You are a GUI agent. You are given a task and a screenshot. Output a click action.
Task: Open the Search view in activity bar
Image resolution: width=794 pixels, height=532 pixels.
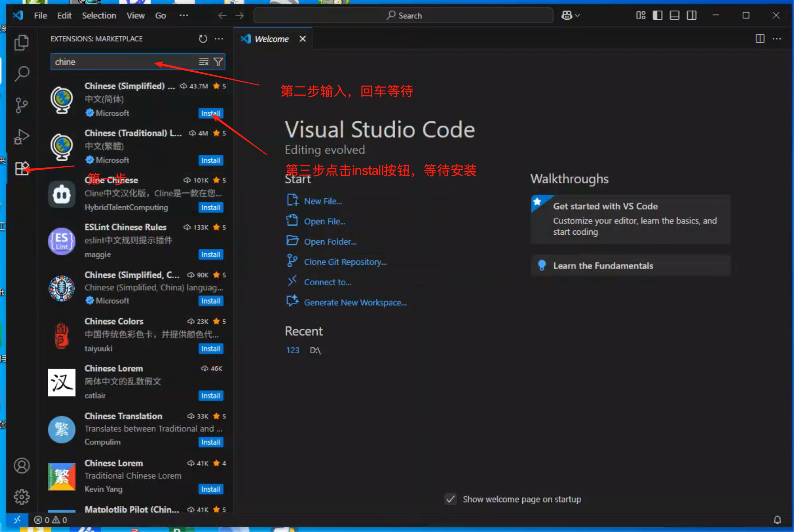pyautogui.click(x=21, y=74)
